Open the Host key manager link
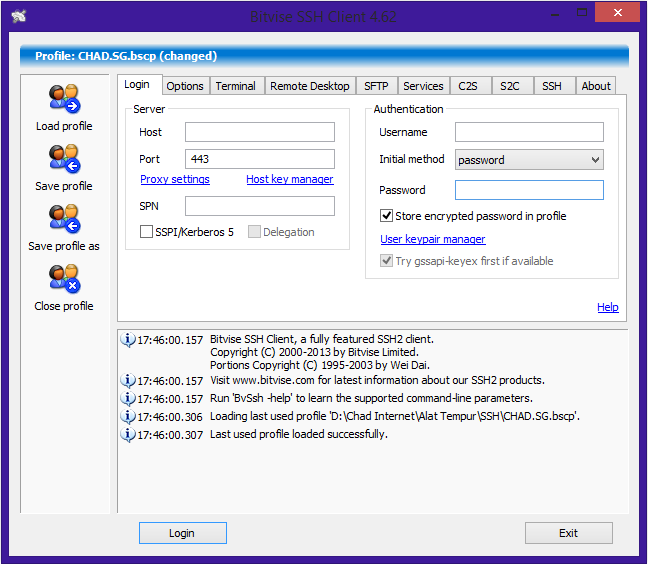 point(290,179)
